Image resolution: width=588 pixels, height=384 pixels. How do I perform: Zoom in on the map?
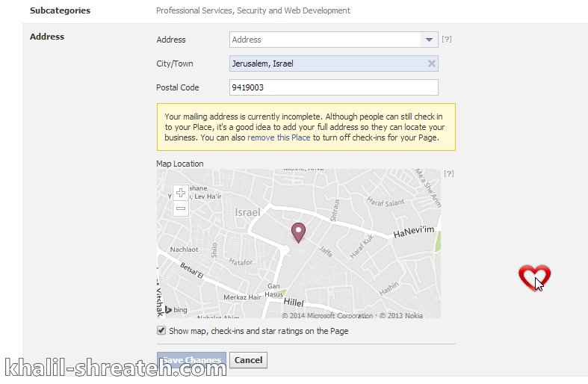(x=182, y=193)
